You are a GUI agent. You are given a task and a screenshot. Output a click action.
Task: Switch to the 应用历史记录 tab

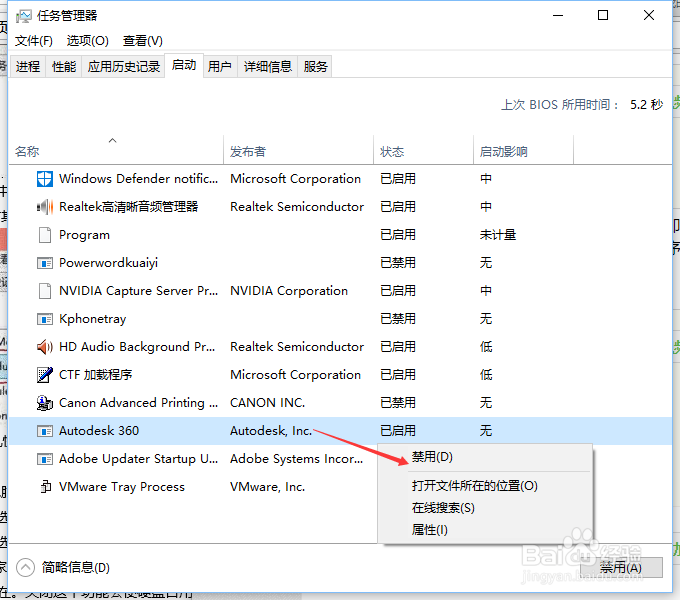pyautogui.click(x=123, y=66)
